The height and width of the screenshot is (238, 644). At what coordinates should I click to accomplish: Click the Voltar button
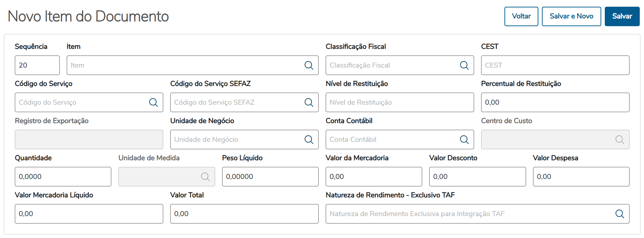pos(521,16)
